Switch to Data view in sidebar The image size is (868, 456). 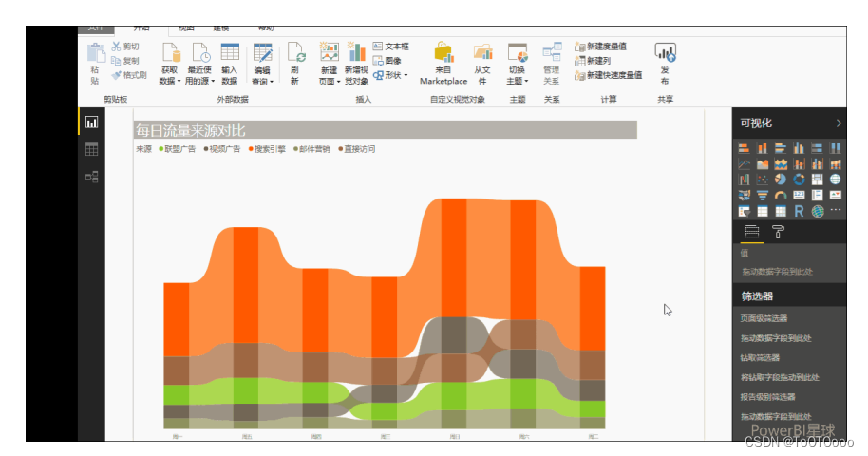[91, 149]
